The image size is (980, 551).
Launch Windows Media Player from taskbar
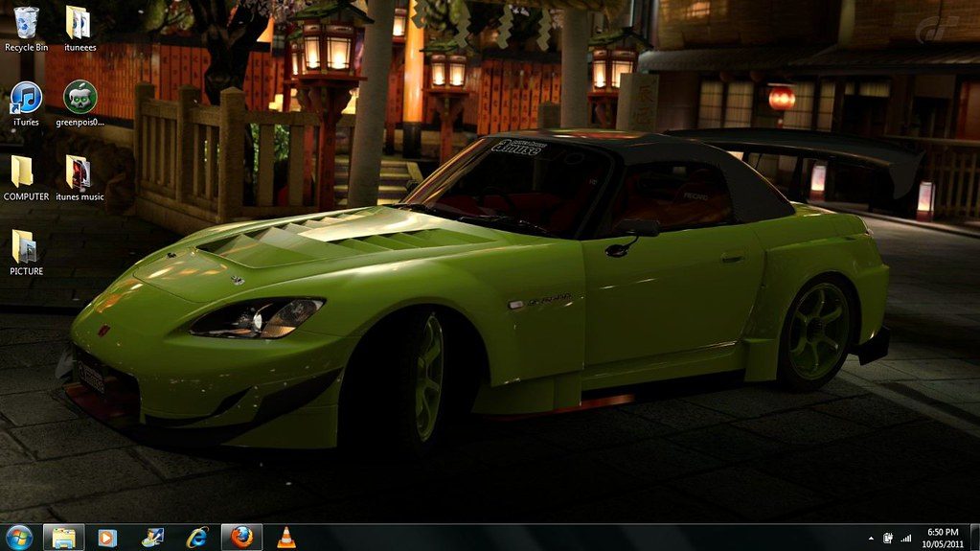(x=107, y=538)
